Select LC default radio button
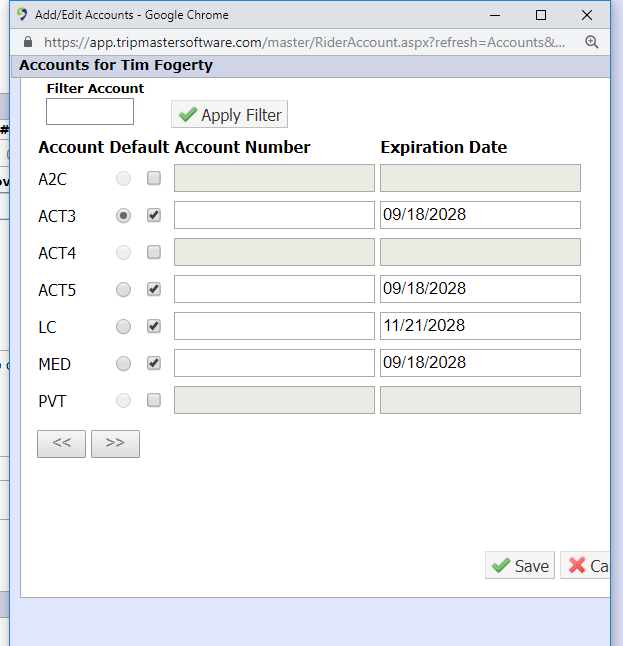Screen dimensions: 623x646 click(x=123, y=327)
